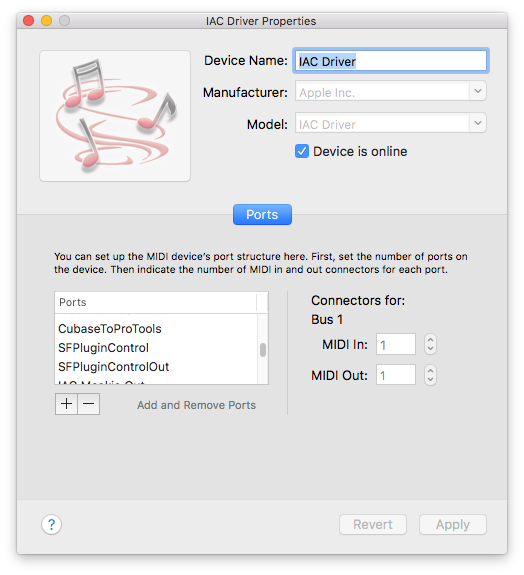This screenshot has height=575, width=524.
Task: Close the IAC Driver Properties window
Action: 28,21
